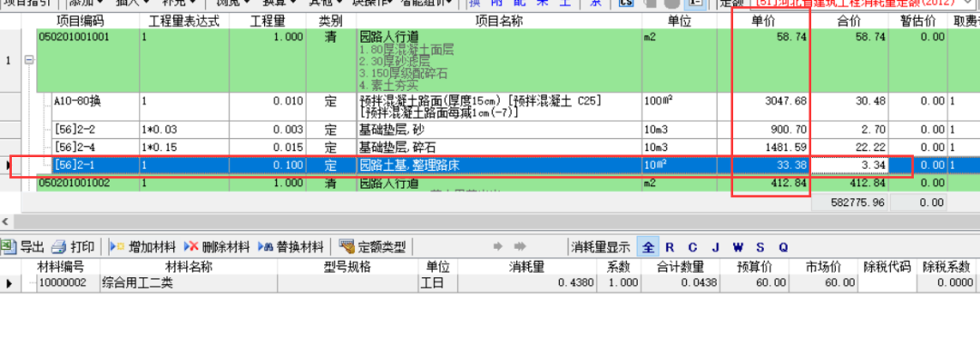Click the 导出 export icon
The width and height of the screenshot is (980, 357).
(9, 246)
